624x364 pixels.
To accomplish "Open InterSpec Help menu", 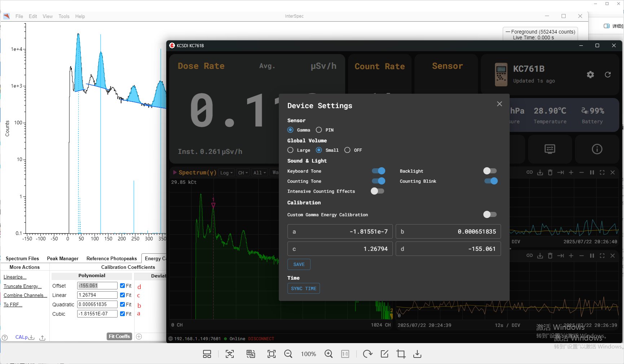I will pos(80,16).
